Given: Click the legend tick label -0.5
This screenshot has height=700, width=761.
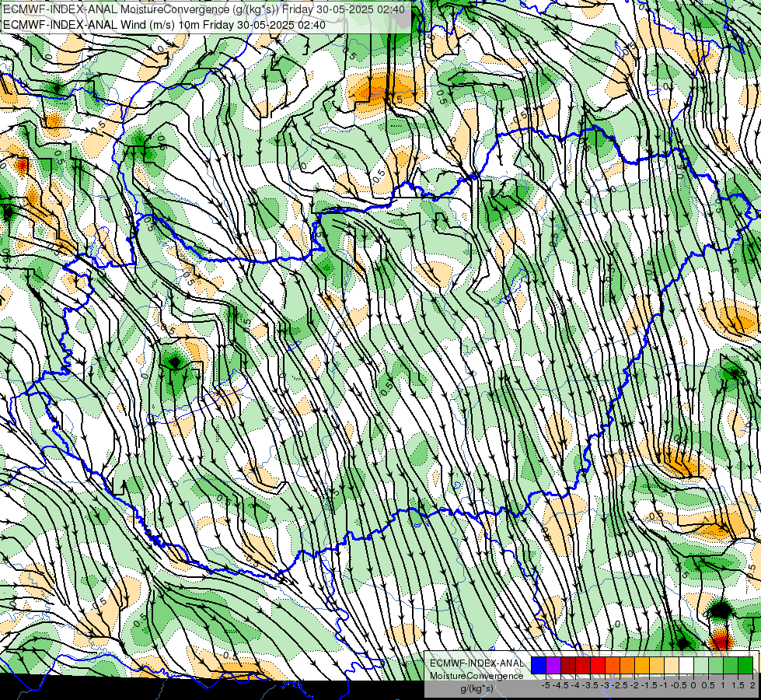Looking at the screenshot, I should [x=679, y=685].
